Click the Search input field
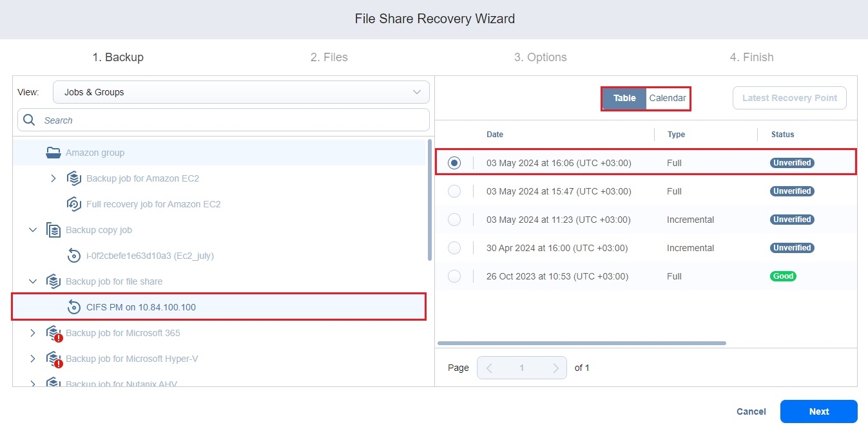 pyautogui.click(x=232, y=120)
